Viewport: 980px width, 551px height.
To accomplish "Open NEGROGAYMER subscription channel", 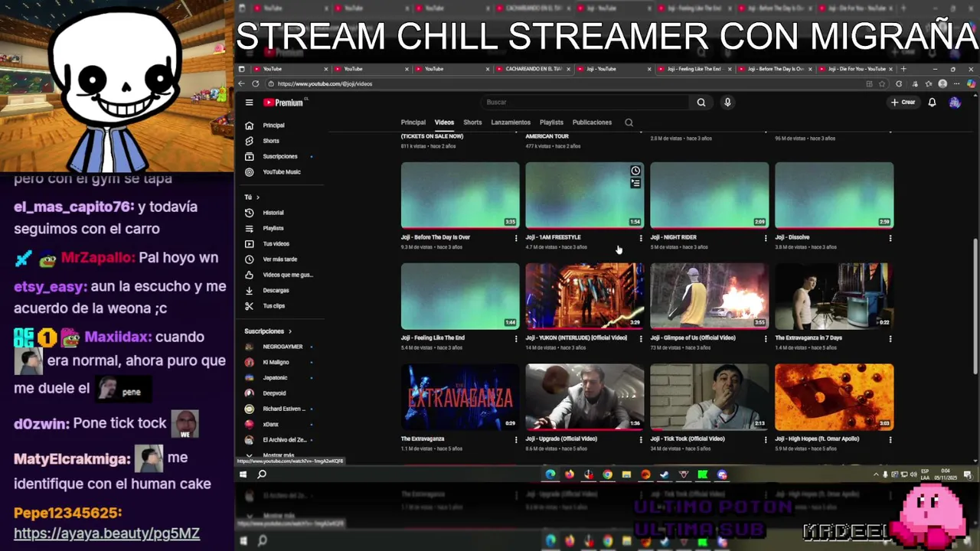I will [x=281, y=347].
